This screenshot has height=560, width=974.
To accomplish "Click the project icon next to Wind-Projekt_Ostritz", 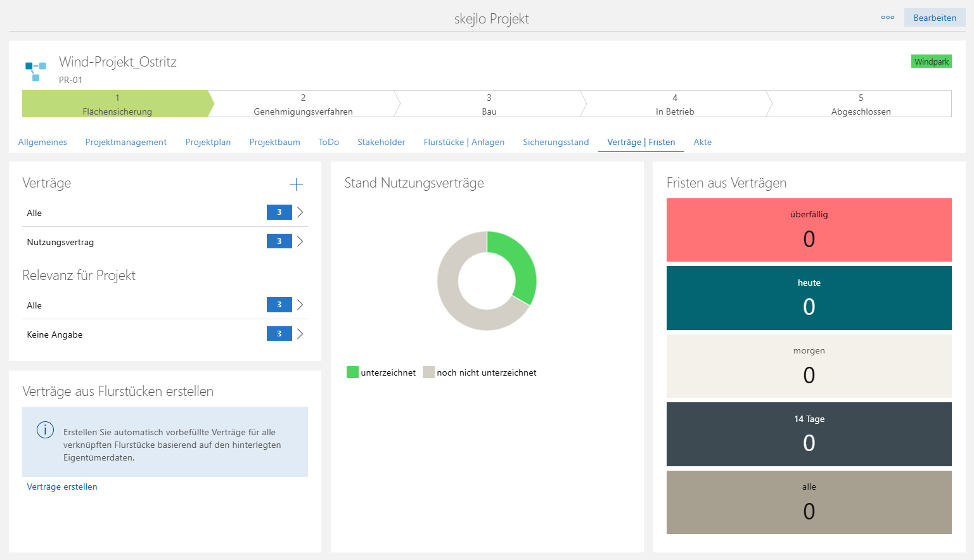I will coord(35,70).
